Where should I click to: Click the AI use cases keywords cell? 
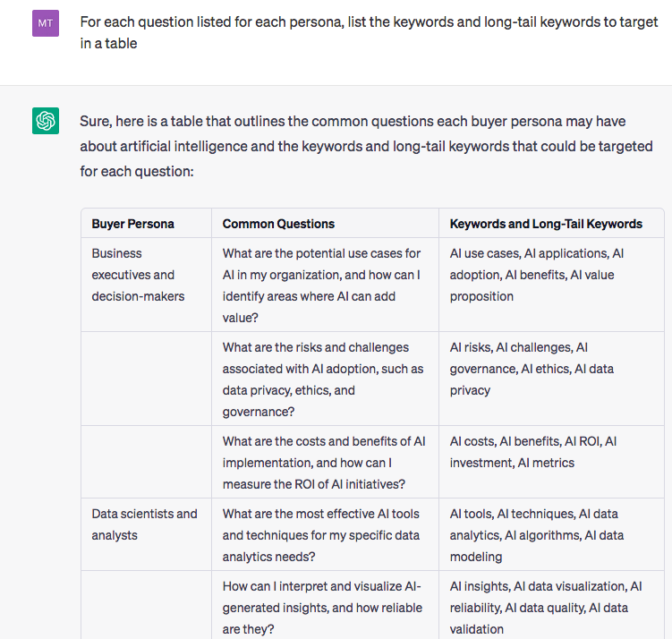551,285
